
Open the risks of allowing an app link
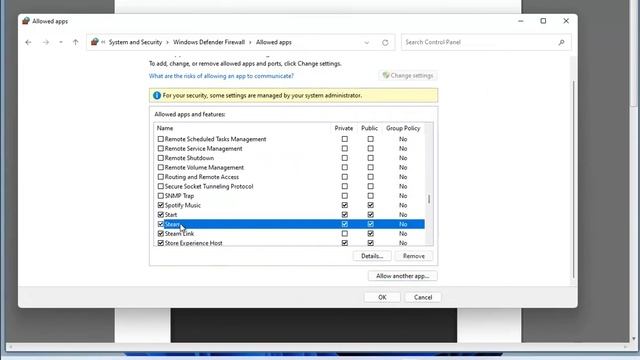221,76
